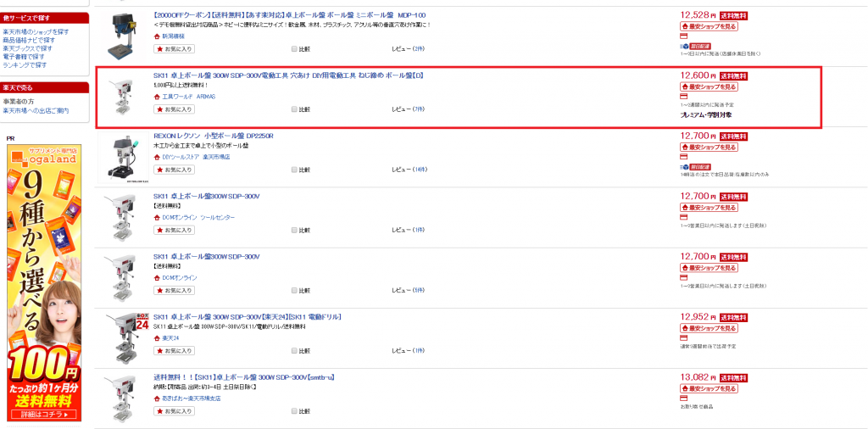Tick 比較 checkbox for REXON DP2250R
The image size is (868, 429).
[x=294, y=170]
